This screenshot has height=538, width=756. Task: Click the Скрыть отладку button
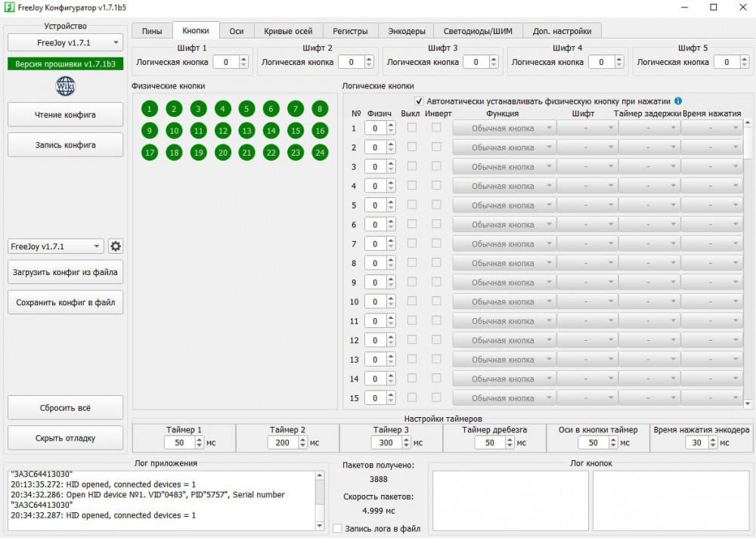click(x=65, y=438)
